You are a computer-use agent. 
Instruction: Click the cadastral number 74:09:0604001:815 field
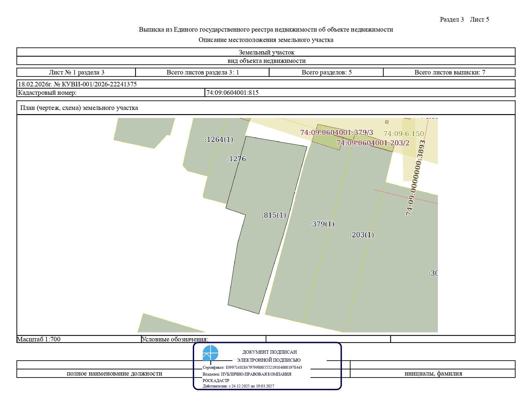[360, 93]
